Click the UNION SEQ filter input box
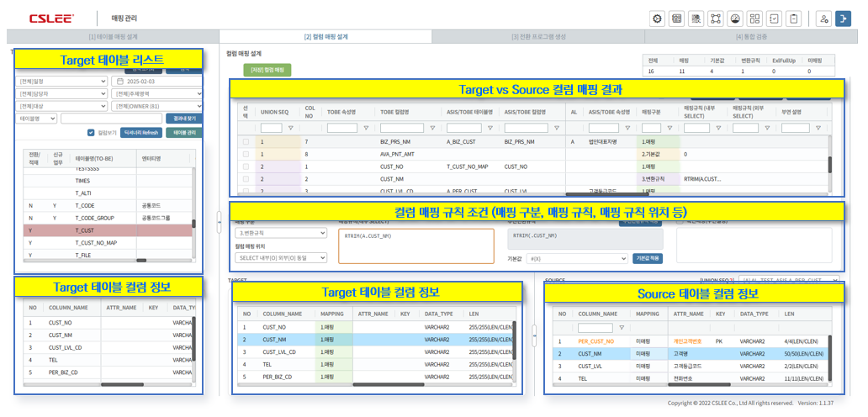 (x=272, y=129)
